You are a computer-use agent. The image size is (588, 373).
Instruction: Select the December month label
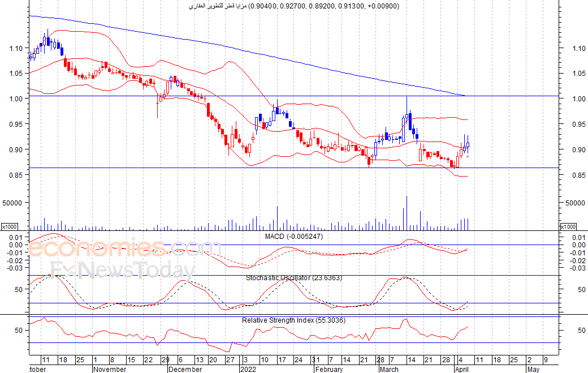tap(185, 369)
